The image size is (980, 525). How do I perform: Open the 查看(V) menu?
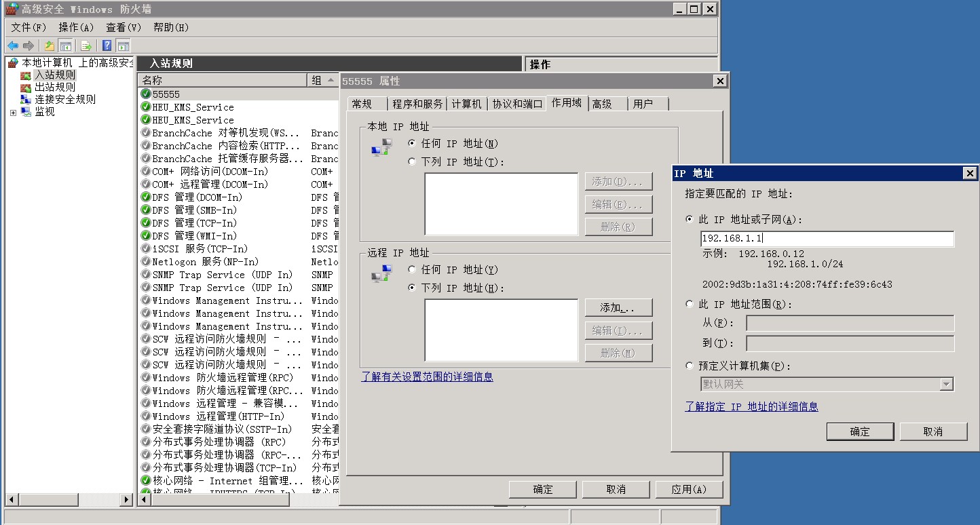click(x=124, y=28)
